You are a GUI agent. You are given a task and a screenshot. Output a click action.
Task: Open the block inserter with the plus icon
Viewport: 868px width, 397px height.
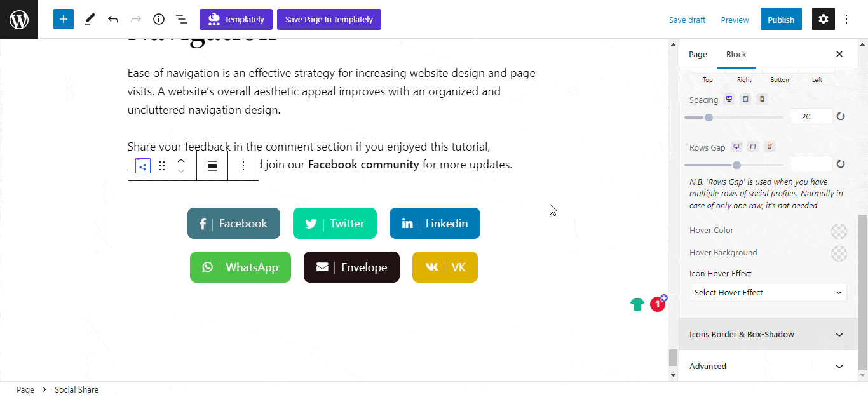coord(63,19)
